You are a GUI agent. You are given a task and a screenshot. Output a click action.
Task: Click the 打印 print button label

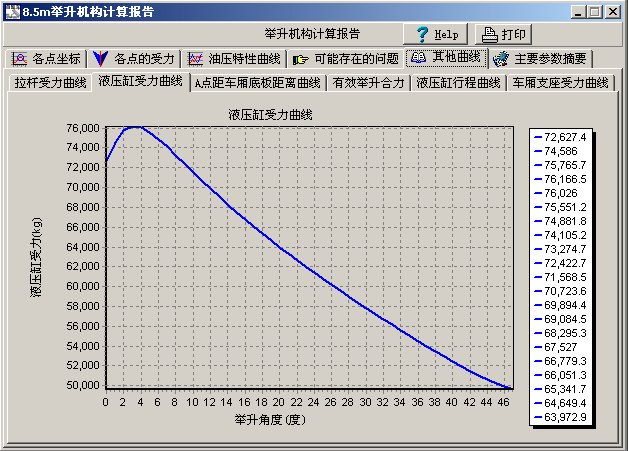coord(513,35)
